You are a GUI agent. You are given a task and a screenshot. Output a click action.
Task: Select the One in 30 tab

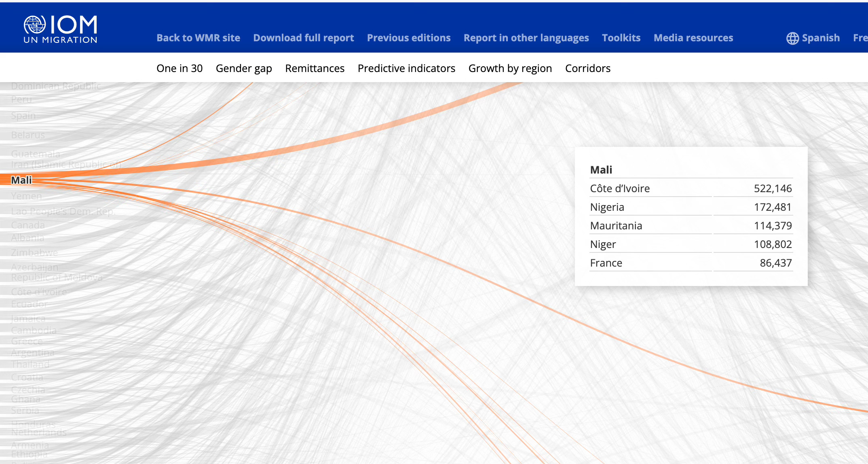[x=180, y=68]
